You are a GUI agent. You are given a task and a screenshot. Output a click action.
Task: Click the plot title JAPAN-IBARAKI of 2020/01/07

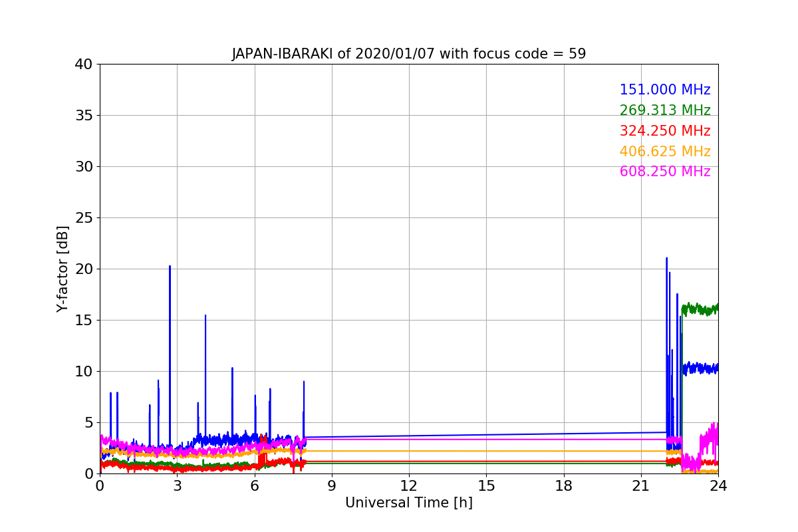click(409, 54)
